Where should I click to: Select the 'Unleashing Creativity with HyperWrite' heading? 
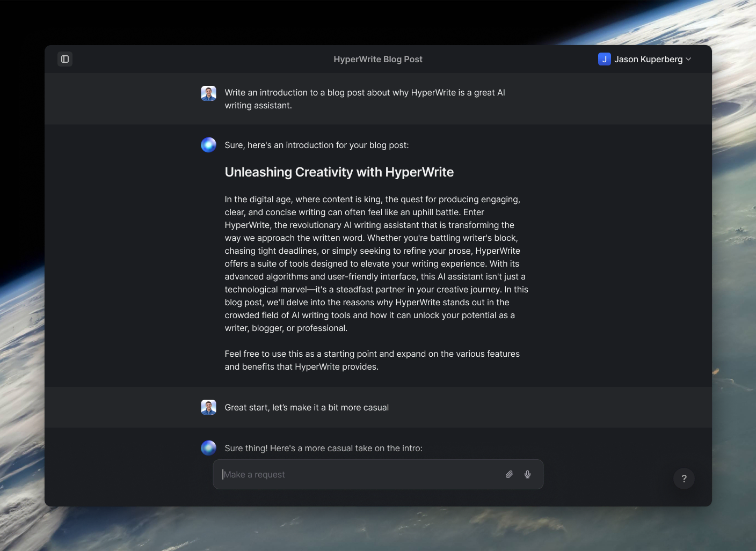point(339,172)
